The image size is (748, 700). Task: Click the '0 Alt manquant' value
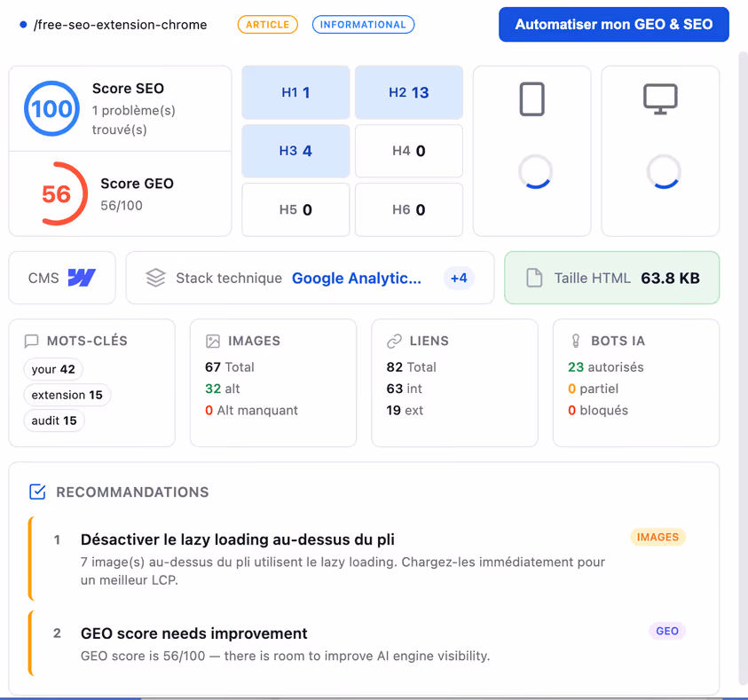tap(251, 410)
